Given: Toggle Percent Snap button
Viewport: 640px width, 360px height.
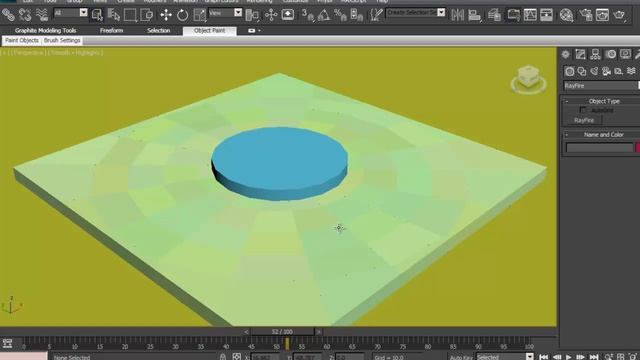Looking at the screenshot, I should click(x=340, y=15).
